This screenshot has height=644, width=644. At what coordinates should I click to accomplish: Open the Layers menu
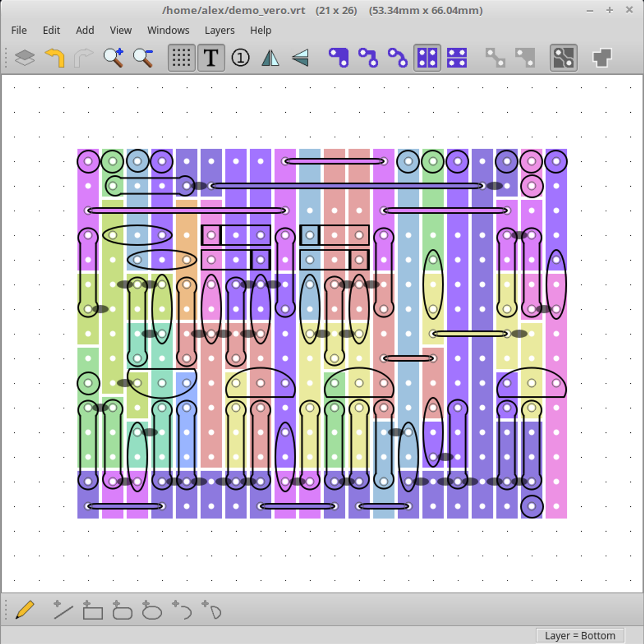[219, 30]
